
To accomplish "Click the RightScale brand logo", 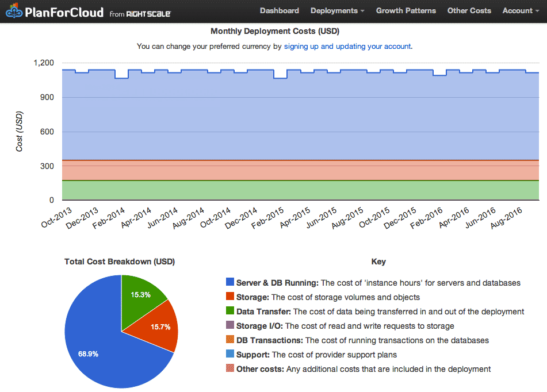I will 147,13.
